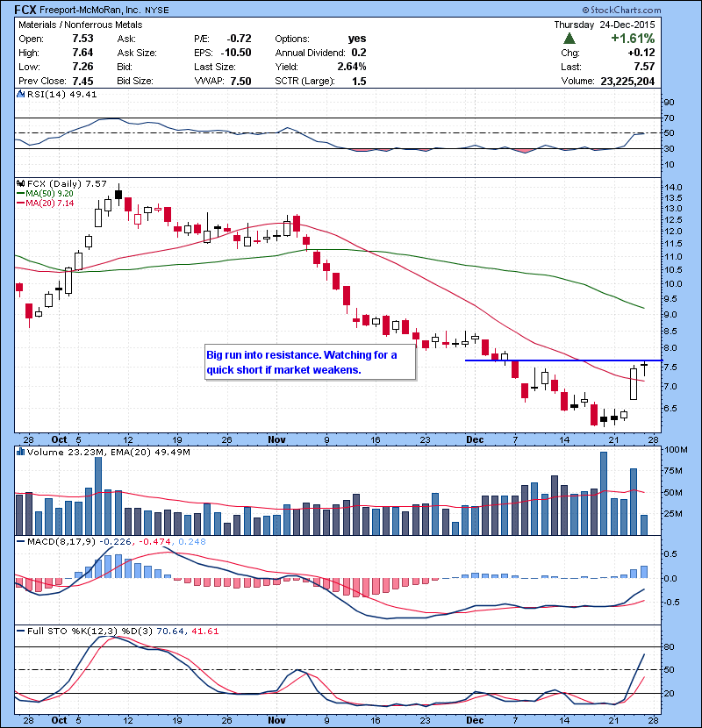
Task: Click the High value 7.64
Action: (82, 53)
